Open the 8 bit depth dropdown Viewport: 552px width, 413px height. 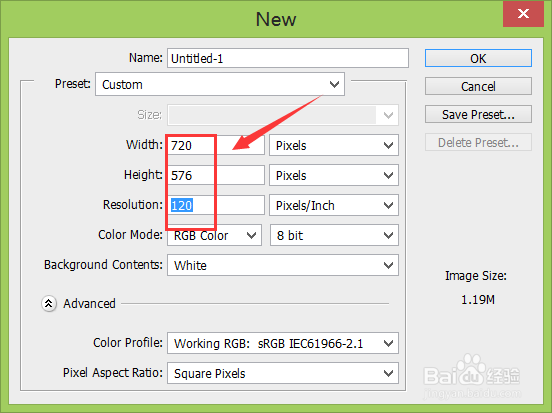[x=334, y=235]
